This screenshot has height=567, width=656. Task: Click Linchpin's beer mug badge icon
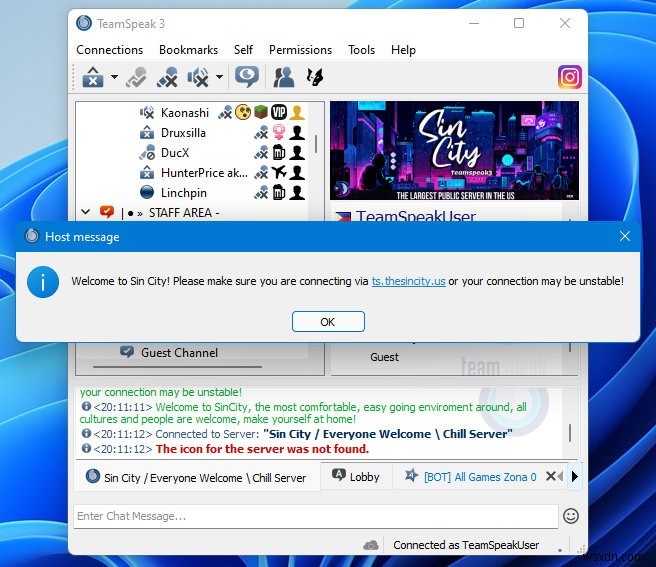[279, 192]
